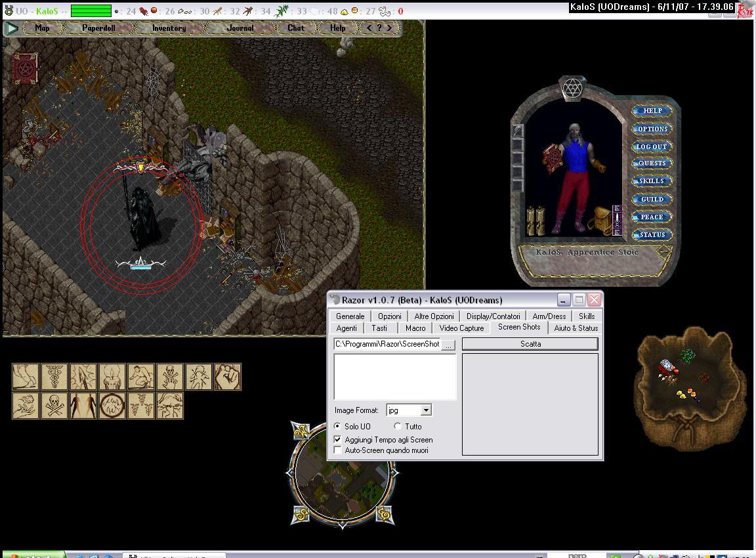Open the STATUS gump from paperdoll

(x=652, y=235)
